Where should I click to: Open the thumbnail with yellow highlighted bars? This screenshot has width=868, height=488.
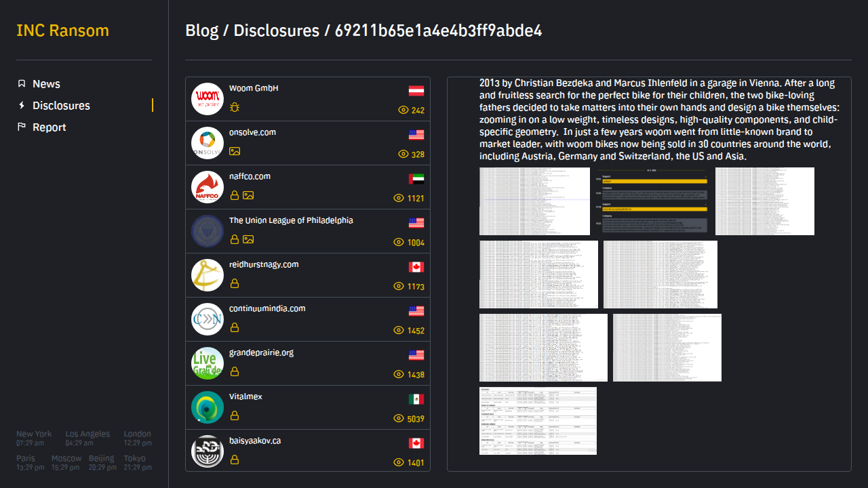pyautogui.click(x=652, y=201)
